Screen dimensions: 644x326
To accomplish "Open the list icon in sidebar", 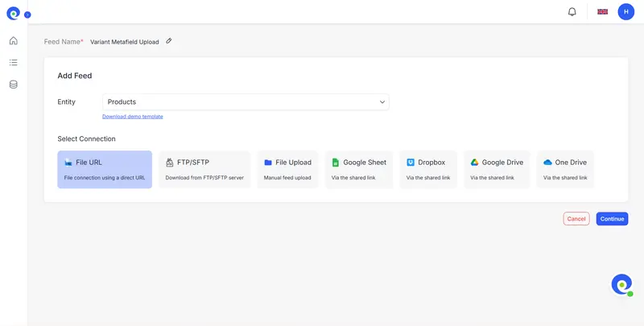I will (x=14, y=63).
